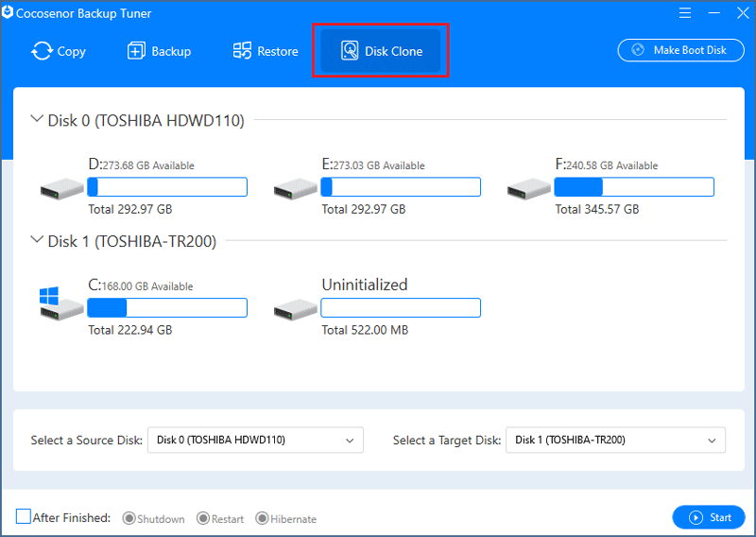Click the F: drive usage bar

click(x=634, y=186)
